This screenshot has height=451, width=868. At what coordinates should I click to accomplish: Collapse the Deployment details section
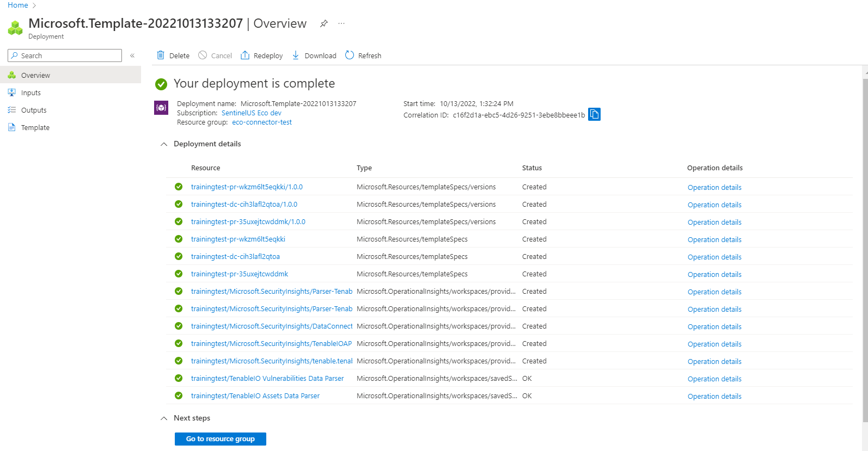click(164, 144)
